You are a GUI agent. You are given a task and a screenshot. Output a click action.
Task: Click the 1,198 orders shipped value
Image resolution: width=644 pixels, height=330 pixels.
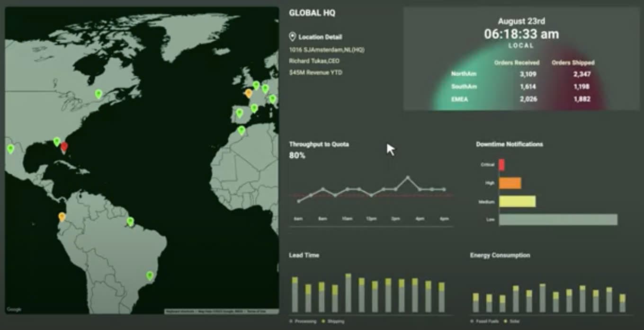[582, 87]
